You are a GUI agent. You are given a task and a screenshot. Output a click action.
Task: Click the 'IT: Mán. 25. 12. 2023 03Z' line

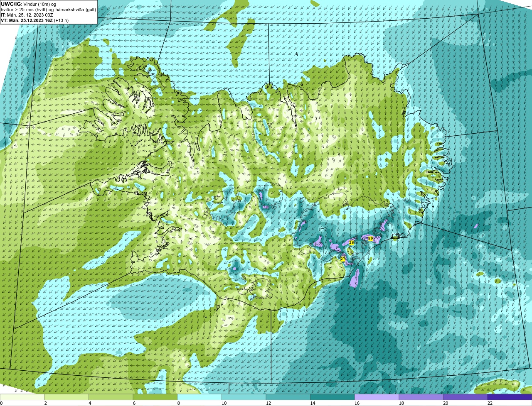coord(27,15)
